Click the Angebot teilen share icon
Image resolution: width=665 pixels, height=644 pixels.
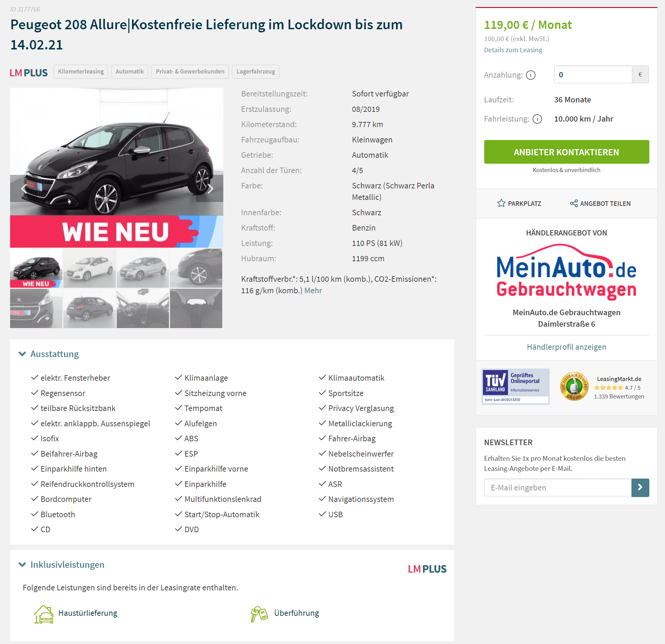[574, 203]
